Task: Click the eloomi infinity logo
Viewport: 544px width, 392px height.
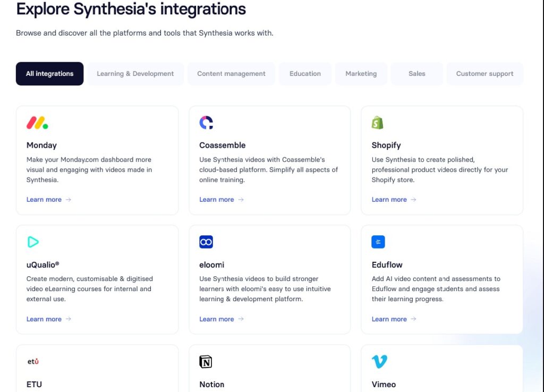Action: [206, 242]
